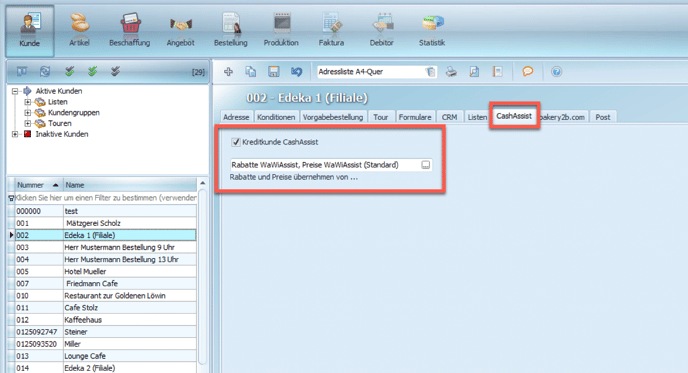The width and height of the screenshot is (688, 373).
Task: Expand the Inaktive Kunden tree node
Action: pyautogui.click(x=15, y=134)
